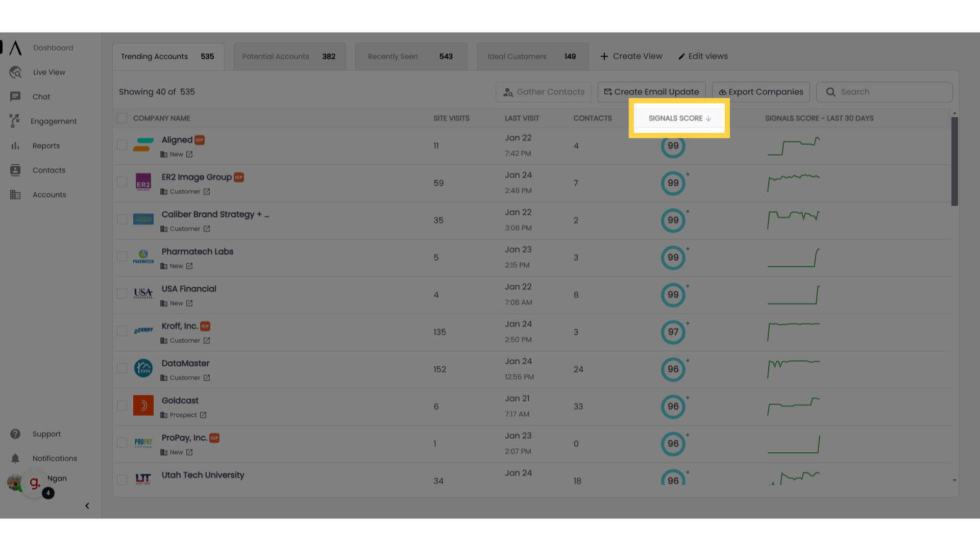The image size is (980, 551).
Task: Click the Dashboard icon in sidebar
Action: [15, 48]
